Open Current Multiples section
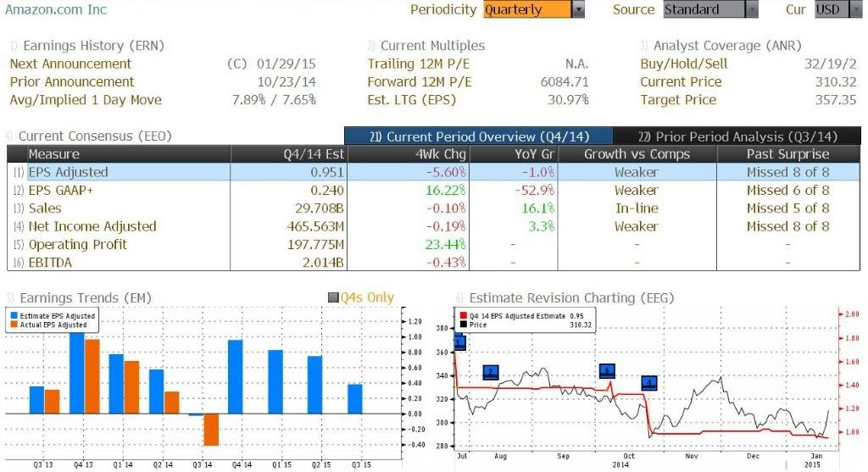 (x=432, y=46)
